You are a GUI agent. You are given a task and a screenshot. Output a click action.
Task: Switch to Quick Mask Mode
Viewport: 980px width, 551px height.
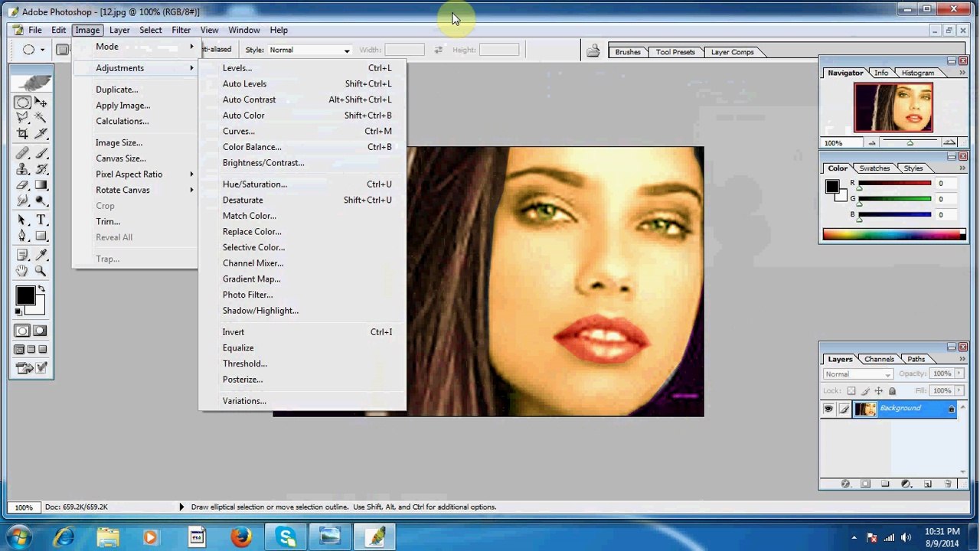[41, 331]
